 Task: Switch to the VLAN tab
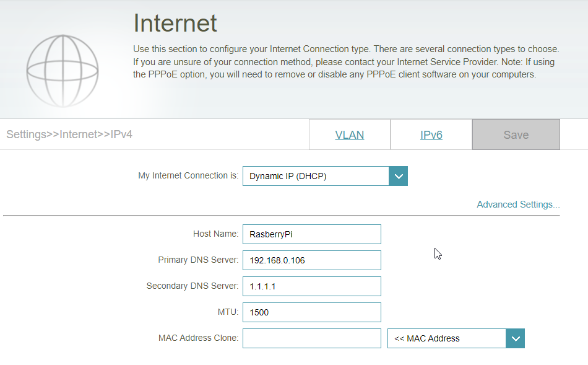tap(350, 134)
